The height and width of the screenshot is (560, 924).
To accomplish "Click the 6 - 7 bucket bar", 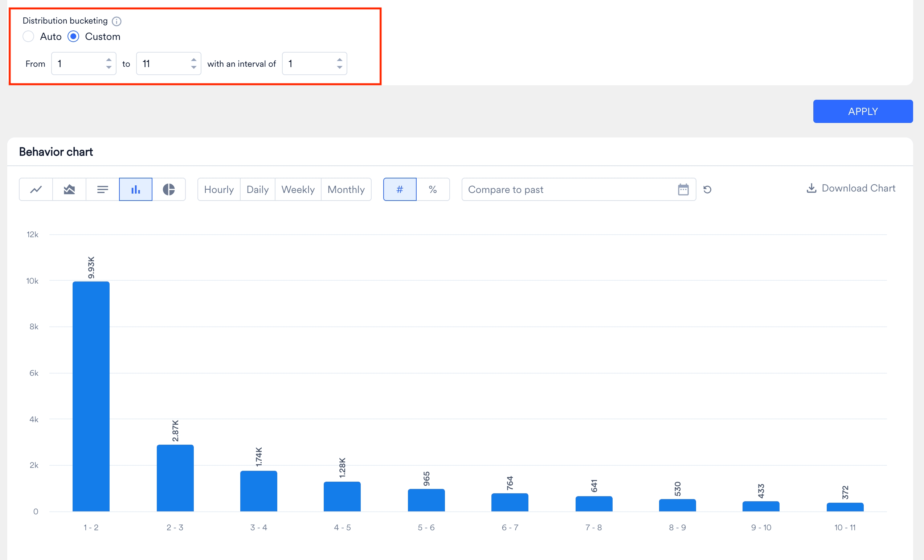I will 510,502.
